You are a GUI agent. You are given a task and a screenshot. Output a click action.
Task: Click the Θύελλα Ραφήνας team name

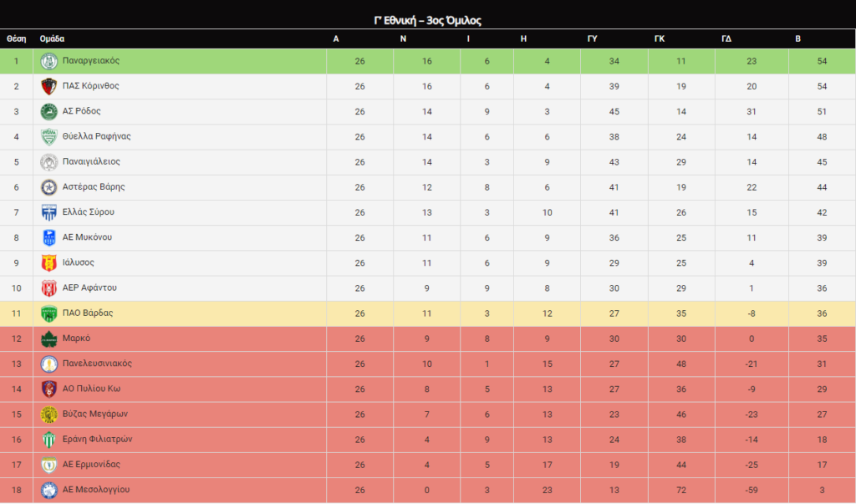pyautogui.click(x=96, y=136)
